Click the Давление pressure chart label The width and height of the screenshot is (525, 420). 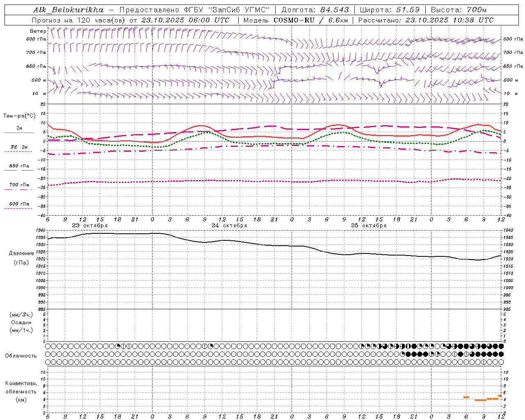tap(21, 253)
